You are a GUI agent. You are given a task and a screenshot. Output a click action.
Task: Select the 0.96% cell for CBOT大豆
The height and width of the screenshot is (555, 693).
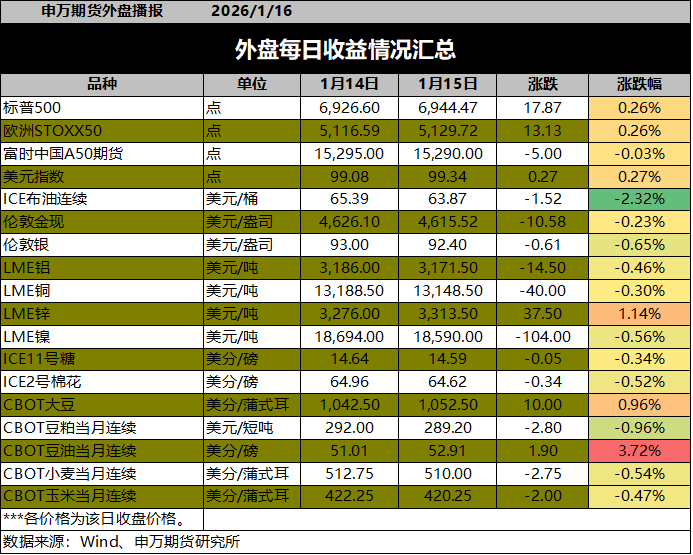640,405
